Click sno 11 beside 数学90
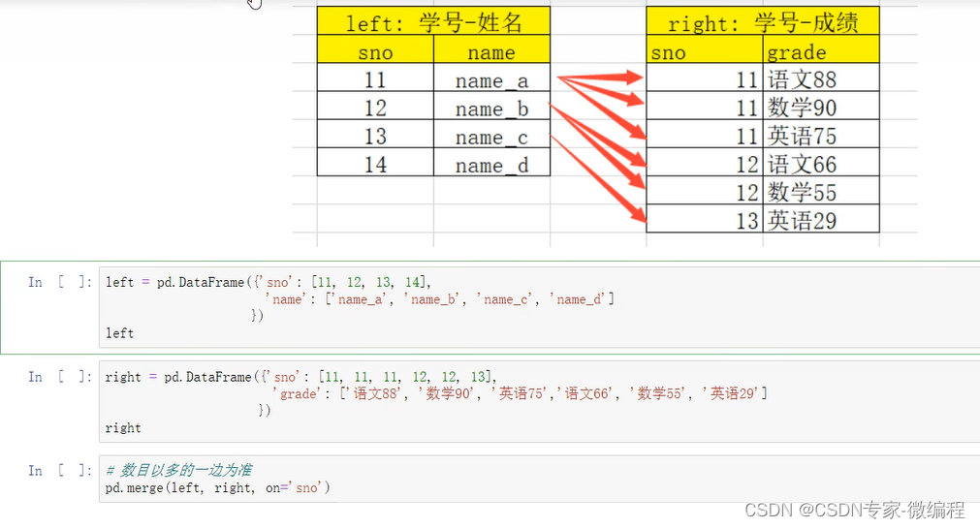Viewport: 980px width, 529px height. pyautogui.click(x=705, y=106)
